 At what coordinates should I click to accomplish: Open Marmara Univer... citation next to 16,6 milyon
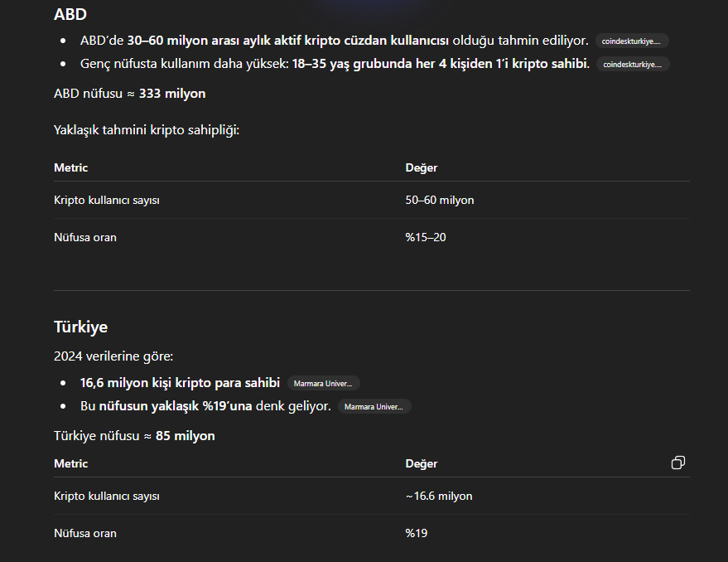[x=324, y=383]
